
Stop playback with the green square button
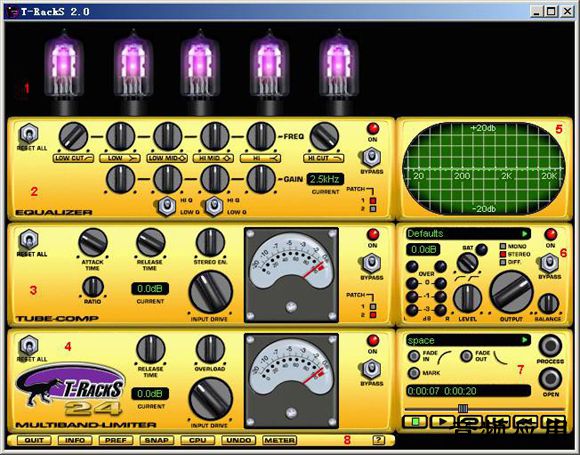(x=416, y=422)
